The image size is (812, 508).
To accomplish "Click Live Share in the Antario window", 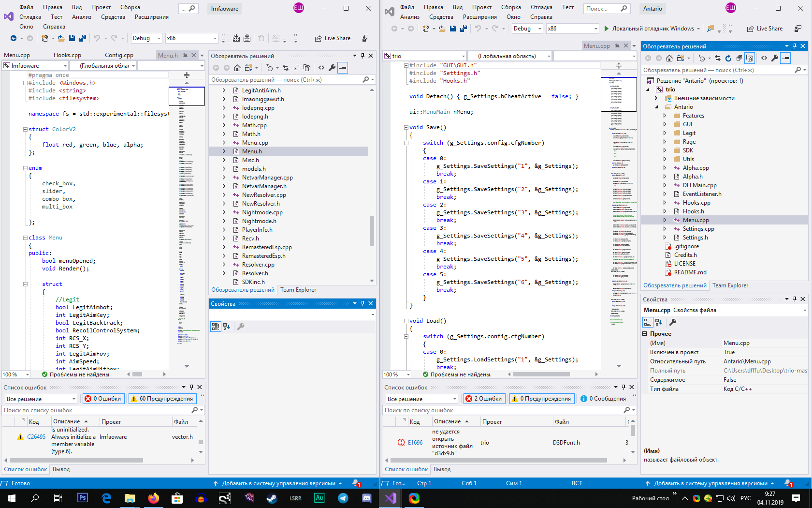I will click(765, 29).
